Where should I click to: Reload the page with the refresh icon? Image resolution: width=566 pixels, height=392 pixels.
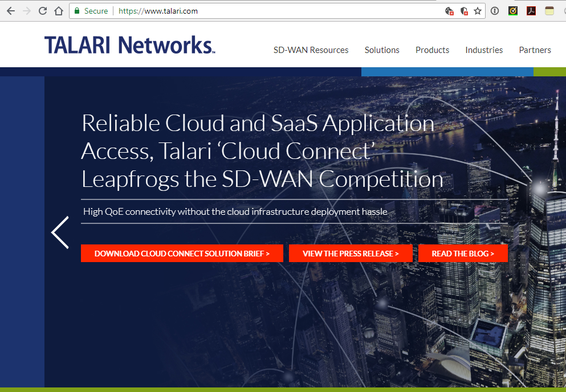click(43, 11)
